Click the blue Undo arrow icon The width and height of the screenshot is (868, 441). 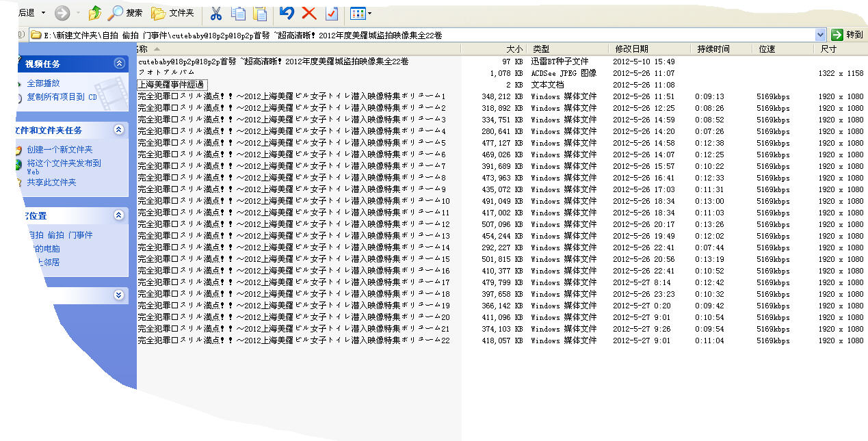(287, 13)
